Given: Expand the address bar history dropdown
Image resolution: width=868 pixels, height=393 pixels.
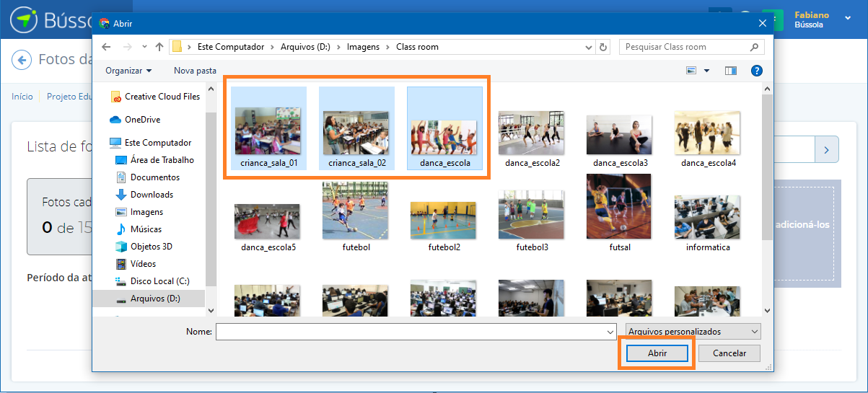Looking at the screenshot, I should pos(589,47).
